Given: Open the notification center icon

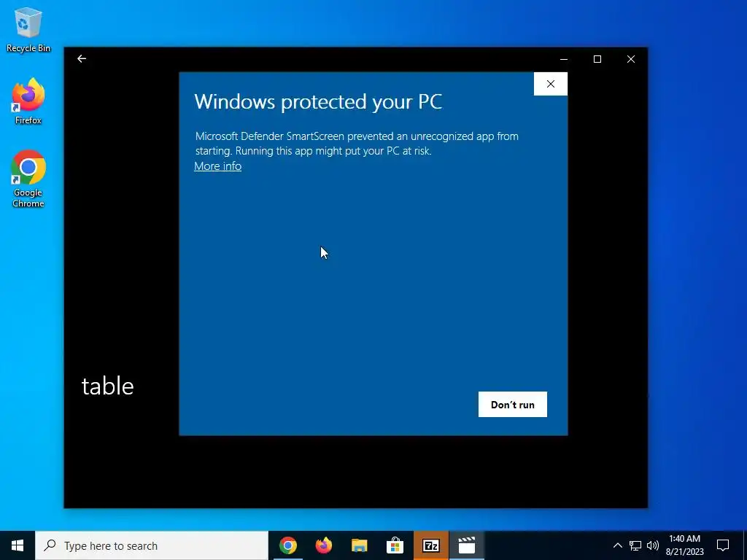Looking at the screenshot, I should pyautogui.click(x=723, y=545).
